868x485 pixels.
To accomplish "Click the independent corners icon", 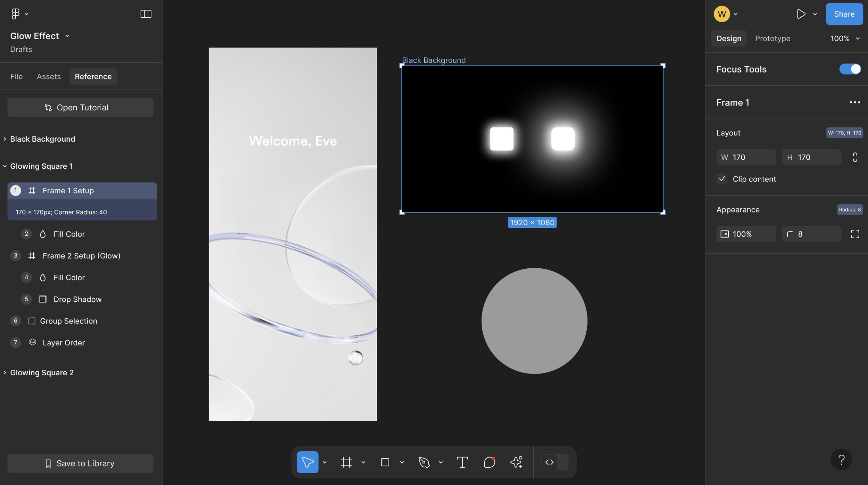I will point(855,234).
